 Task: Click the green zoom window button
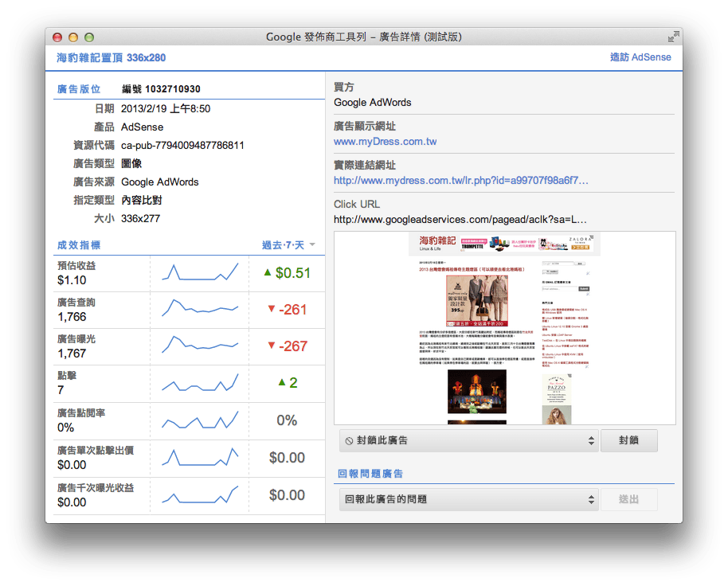tap(89, 37)
